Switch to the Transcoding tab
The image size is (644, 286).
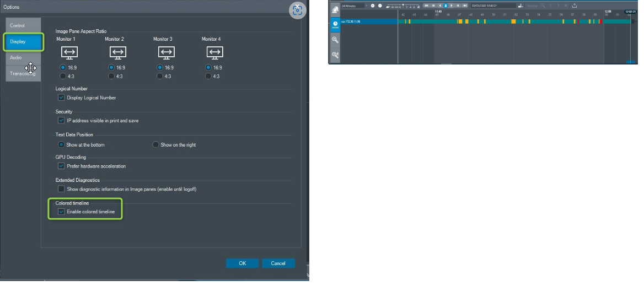click(x=23, y=73)
